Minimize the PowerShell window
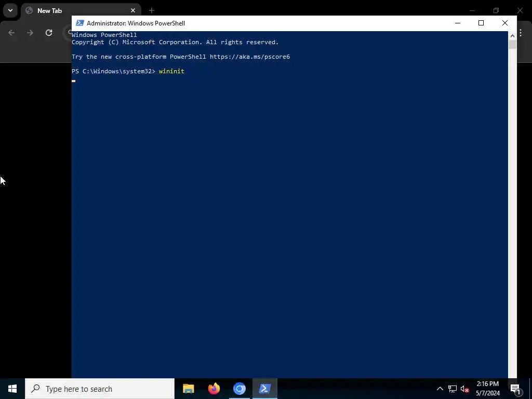The width and height of the screenshot is (532, 399). coord(458,23)
